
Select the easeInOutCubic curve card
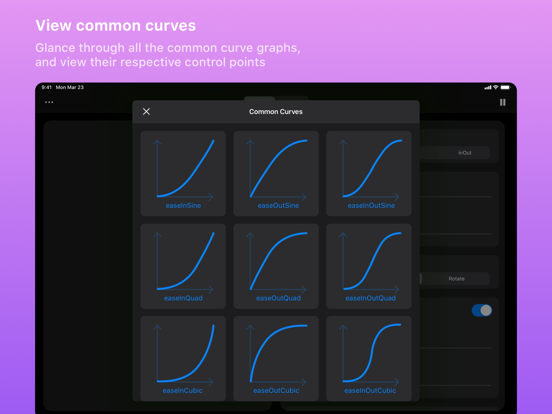[369, 358]
